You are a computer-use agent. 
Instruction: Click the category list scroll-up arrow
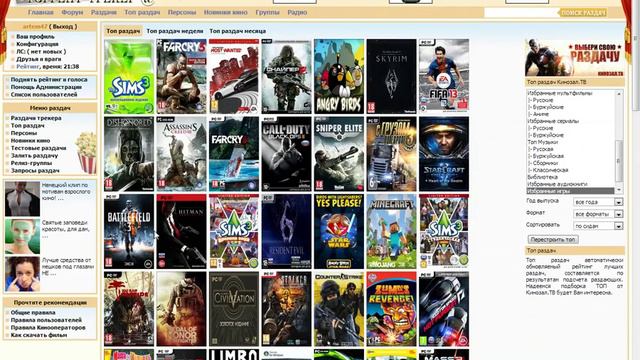[619, 94]
